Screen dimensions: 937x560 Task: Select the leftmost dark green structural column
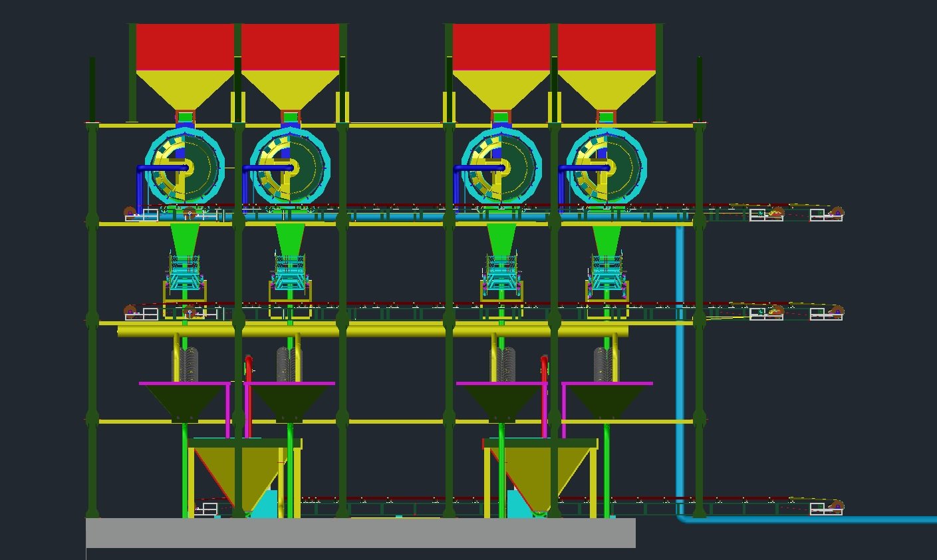[92, 287]
